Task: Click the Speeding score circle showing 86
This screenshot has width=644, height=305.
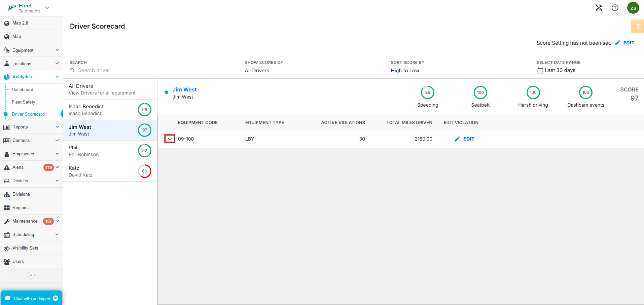Action: point(427,92)
